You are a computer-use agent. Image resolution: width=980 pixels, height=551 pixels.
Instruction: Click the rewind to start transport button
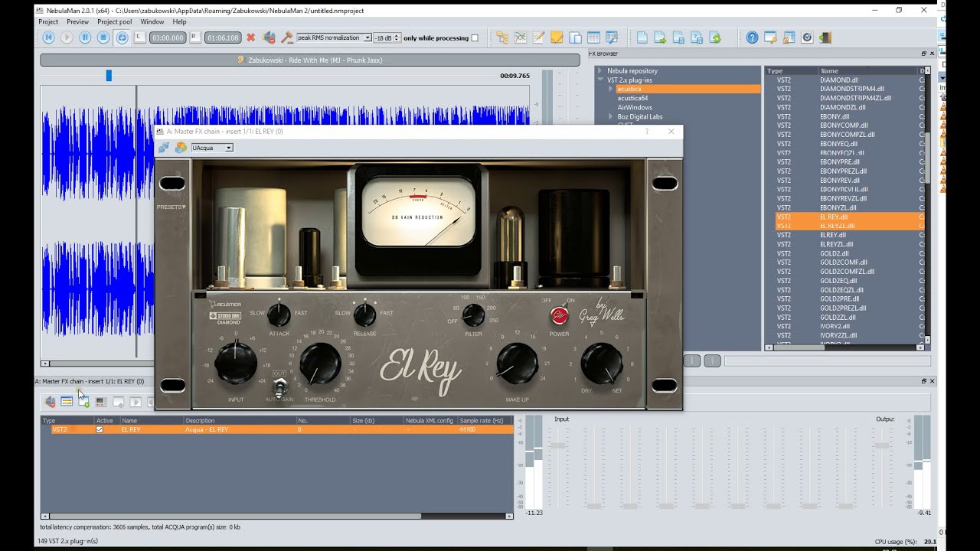click(x=48, y=37)
